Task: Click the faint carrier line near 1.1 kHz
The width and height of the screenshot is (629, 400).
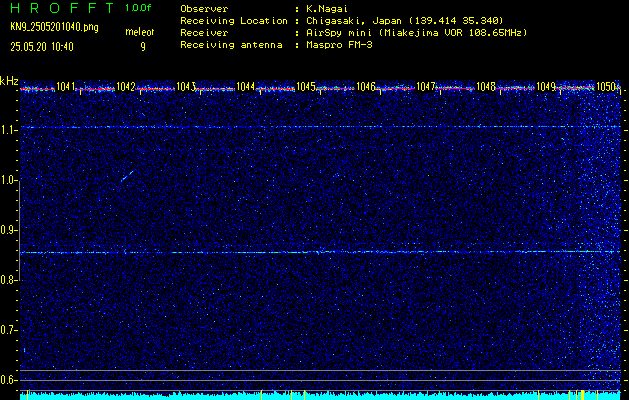Action: click(x=320, y=127)
